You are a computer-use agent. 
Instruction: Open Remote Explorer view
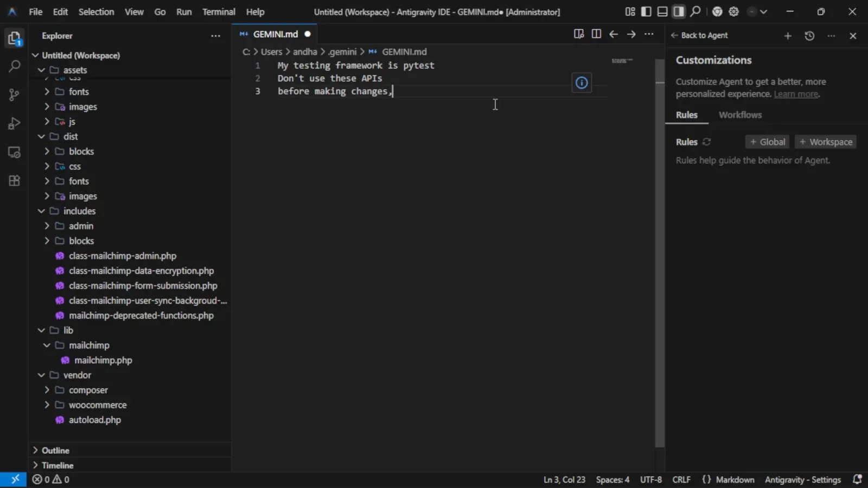14,152
